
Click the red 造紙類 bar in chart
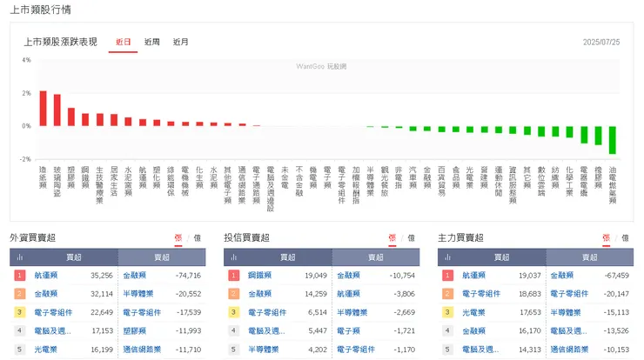pos(44,109)
